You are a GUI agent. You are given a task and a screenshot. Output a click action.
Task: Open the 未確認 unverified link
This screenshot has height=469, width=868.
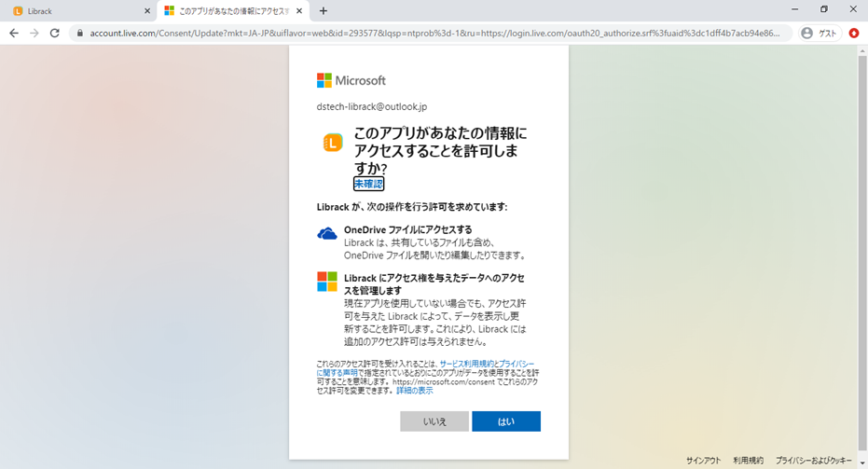[x=368, y=184]
